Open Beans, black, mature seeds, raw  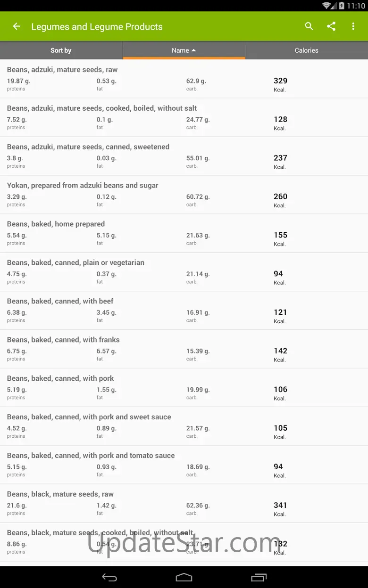[x=184, y=504]
